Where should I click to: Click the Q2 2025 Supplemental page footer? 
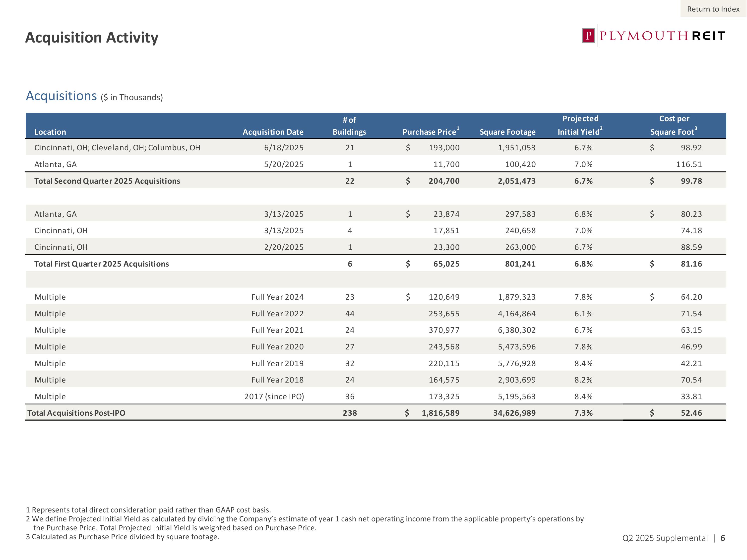click(665, 538)
